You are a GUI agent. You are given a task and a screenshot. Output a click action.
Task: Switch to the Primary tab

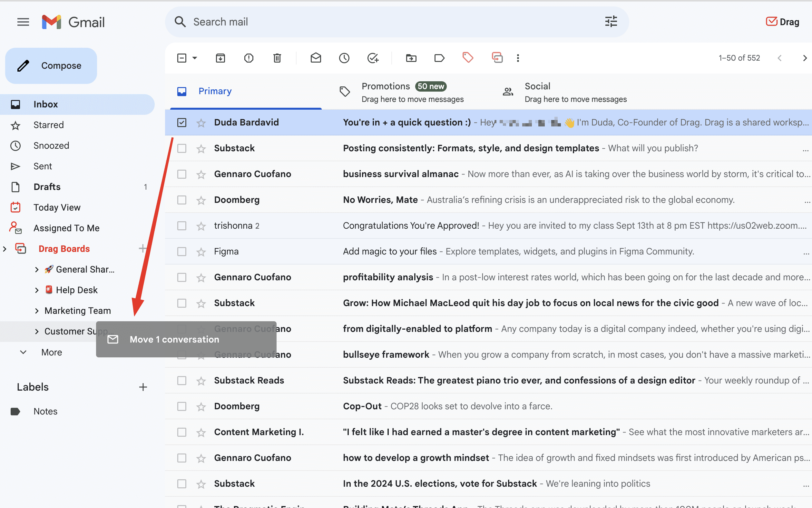click(246, 91)
